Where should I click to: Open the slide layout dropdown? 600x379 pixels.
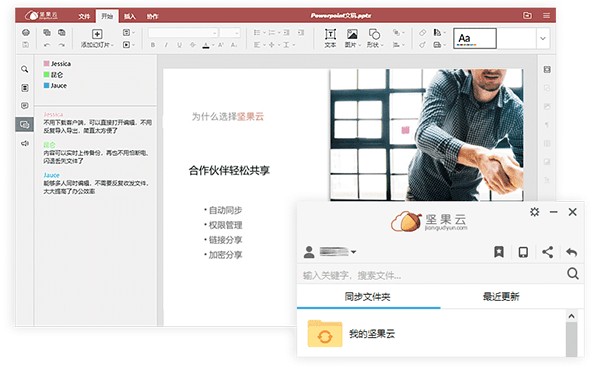point(129,33)
